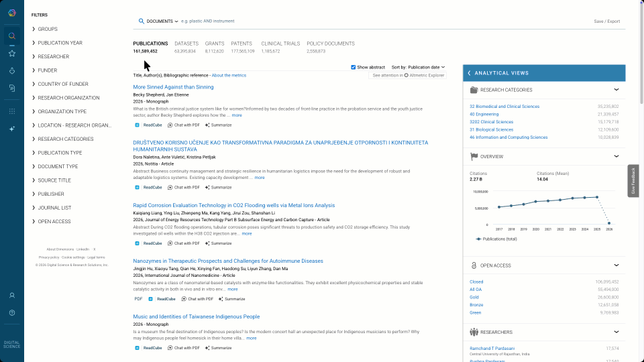Switch to the CLINICAL TRIALS tab
The image size is (644, 362).
pyautogui.click(x=280, y=47)
